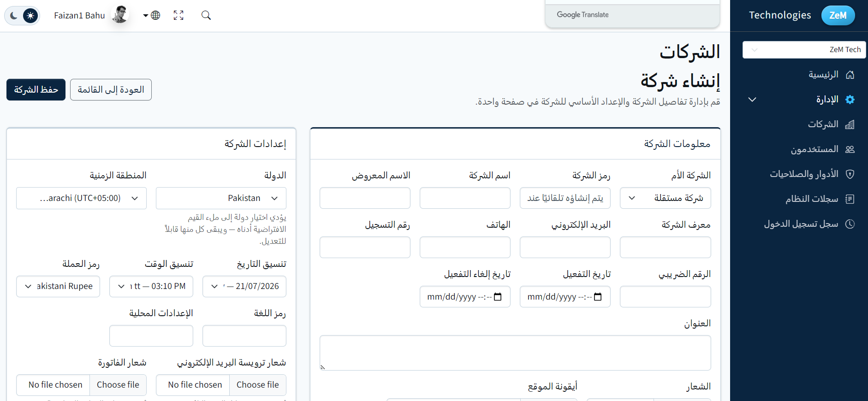Open سجل تسجيل الدخول menu item

(x=801, y=224)
